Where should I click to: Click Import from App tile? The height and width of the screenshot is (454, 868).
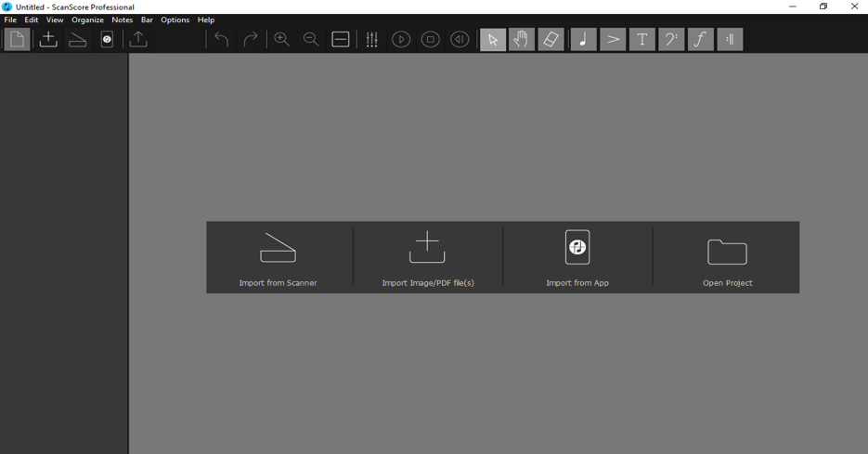(577, 257)
